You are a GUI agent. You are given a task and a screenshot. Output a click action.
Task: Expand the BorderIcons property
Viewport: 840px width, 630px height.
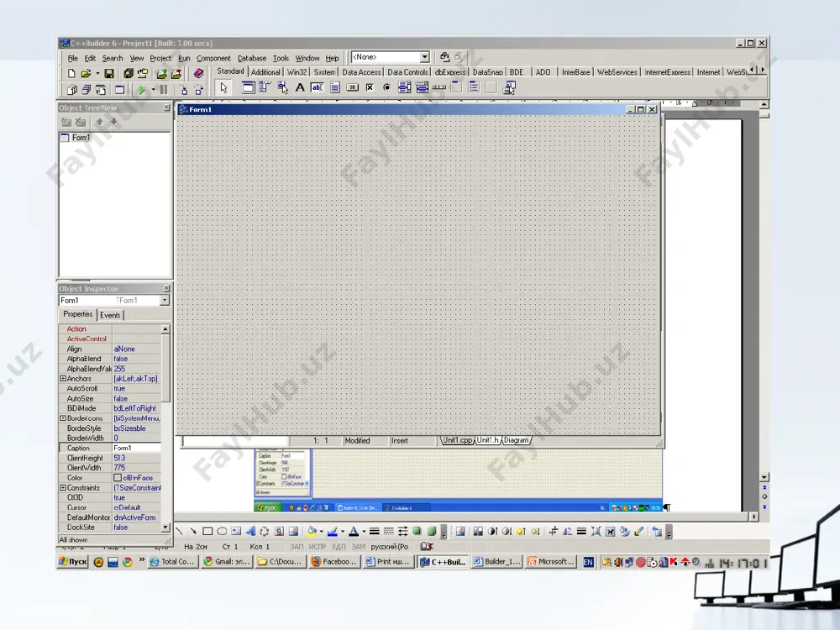click(x=63, y=418)
